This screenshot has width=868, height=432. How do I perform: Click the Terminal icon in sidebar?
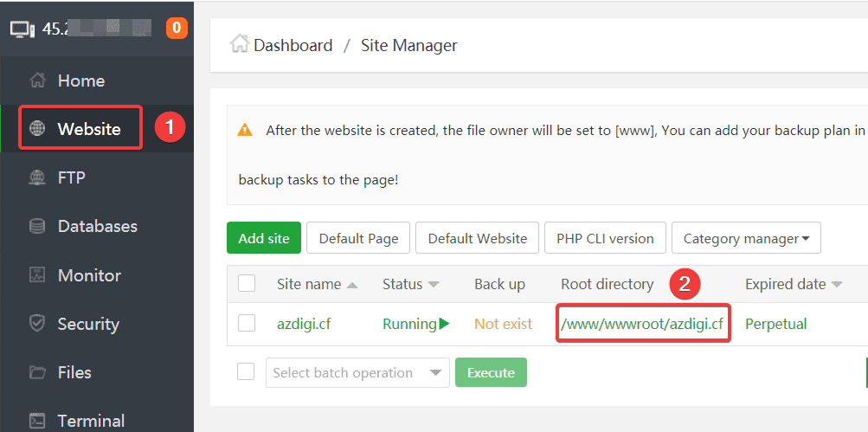[x=37, y=421]
